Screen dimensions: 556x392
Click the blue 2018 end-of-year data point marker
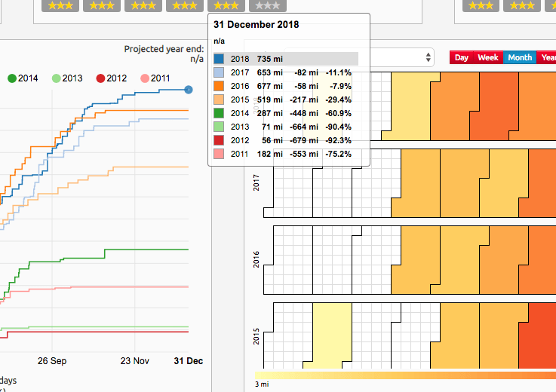coord(189,90)
